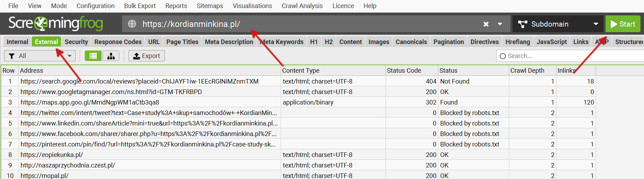Open the Reports menu
Viewport: 644px width, 179px height.
point(176,6)
